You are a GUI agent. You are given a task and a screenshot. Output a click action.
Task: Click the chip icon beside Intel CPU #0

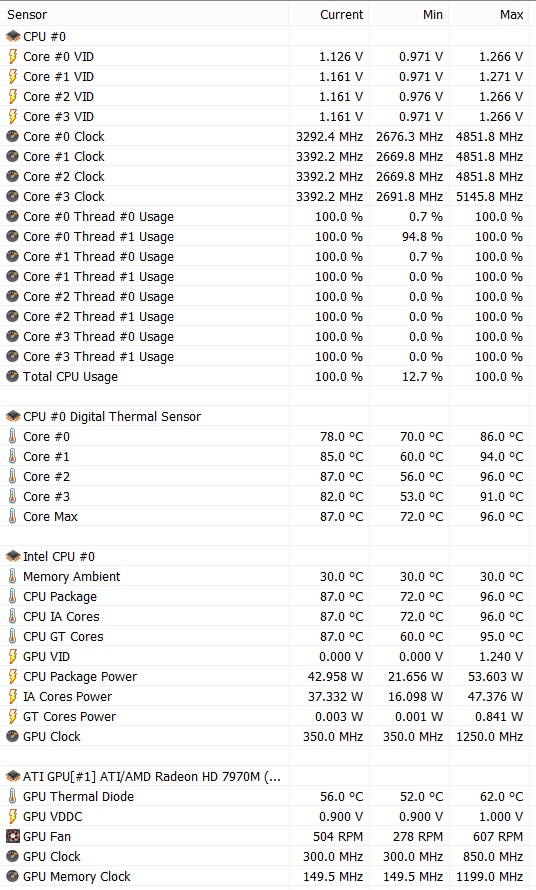pyautogui.click(x=12, y=557)
